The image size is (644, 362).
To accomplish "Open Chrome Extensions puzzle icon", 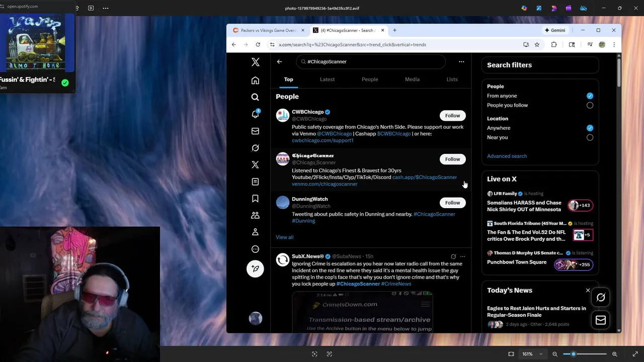I will click(554, 44).
